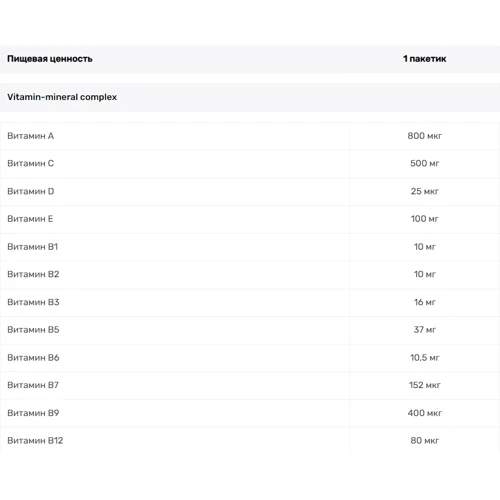Click the 500 мг value
Viewport: 500px width, 500px height.
(x=424, y=164)
